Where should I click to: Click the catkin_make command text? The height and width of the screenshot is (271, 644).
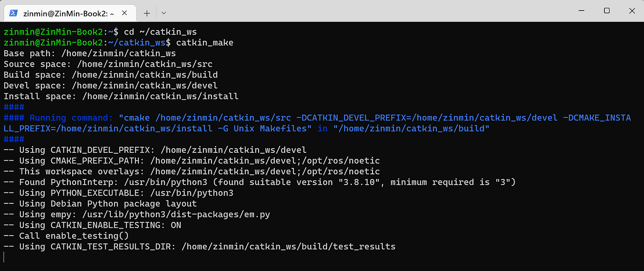click(x=205, y=43)
